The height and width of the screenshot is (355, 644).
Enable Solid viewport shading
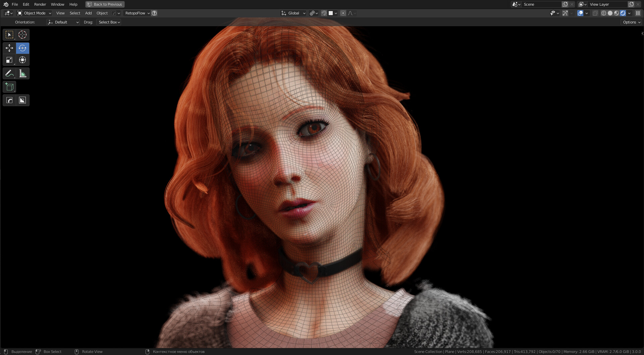pyautogui.click(x=609, y=13)
